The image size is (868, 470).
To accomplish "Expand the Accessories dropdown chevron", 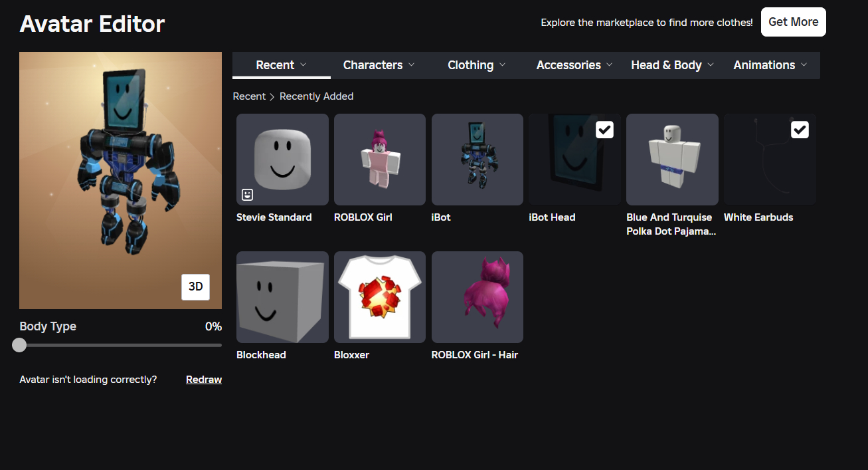I will point(610,64).
